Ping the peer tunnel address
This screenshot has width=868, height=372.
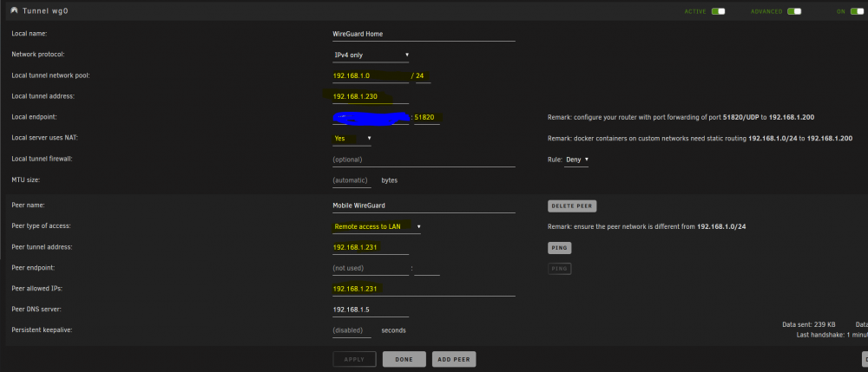click(559, 248)
